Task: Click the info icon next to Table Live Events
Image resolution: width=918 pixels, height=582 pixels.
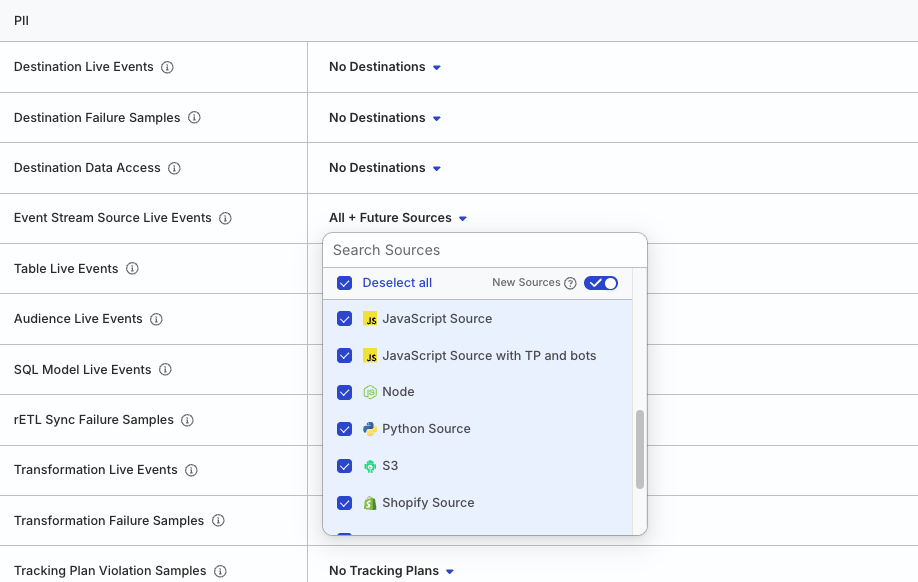Action: click(132, 269)
